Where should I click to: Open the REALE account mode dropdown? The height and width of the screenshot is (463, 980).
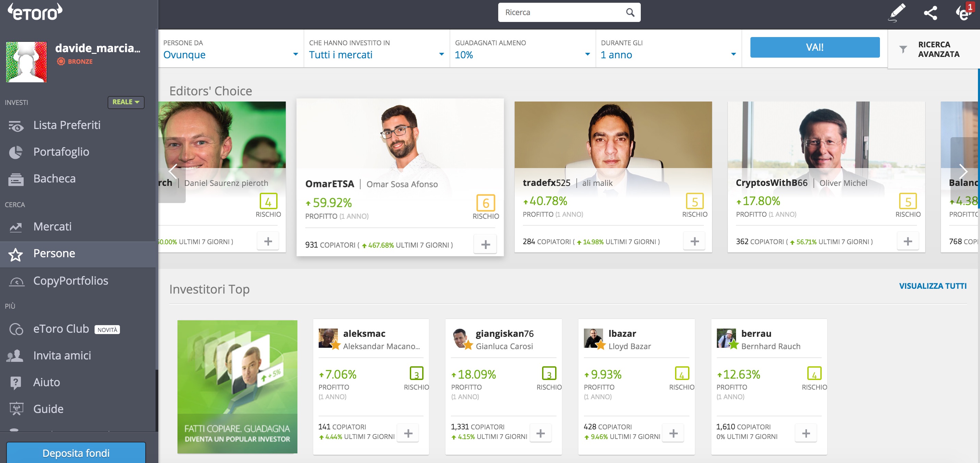coord(126,102)
